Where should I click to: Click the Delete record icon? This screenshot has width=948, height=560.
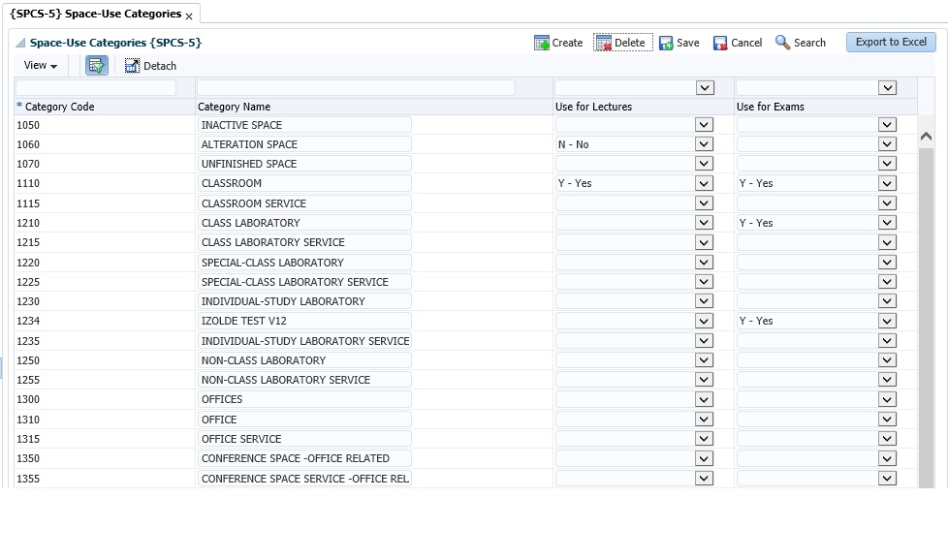pos(604,43)
